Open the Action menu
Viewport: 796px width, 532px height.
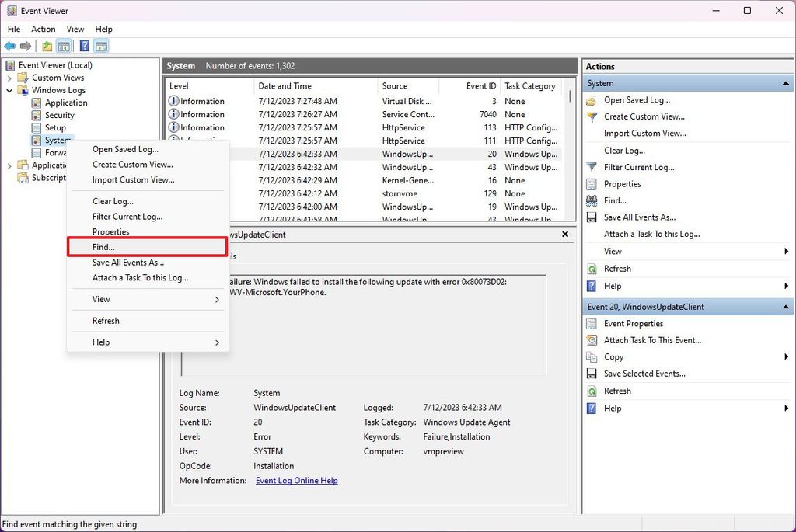click(x=43, y=29)
